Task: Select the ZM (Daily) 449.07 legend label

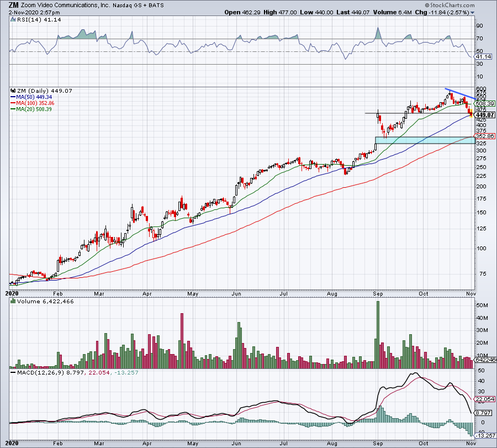Action: 45,91
